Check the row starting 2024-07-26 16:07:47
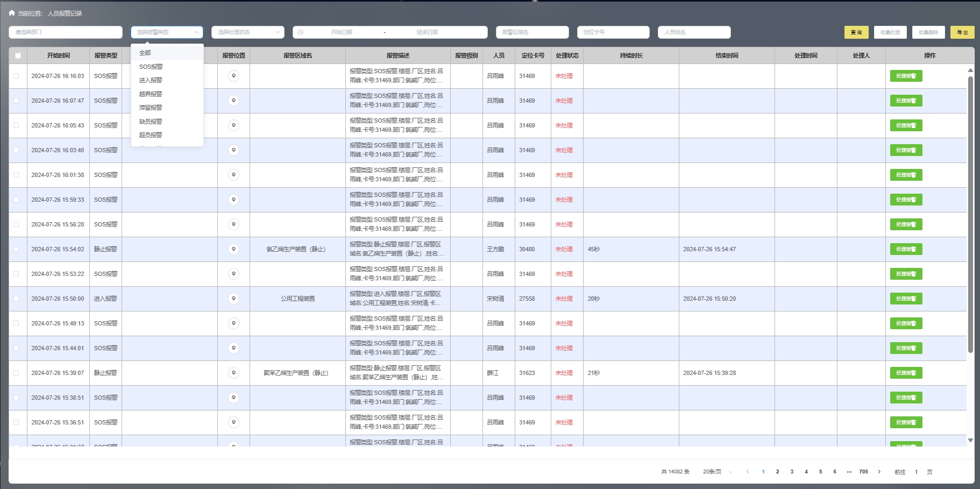The height and width of the screenshot is (489, 980). click(16, 101)
